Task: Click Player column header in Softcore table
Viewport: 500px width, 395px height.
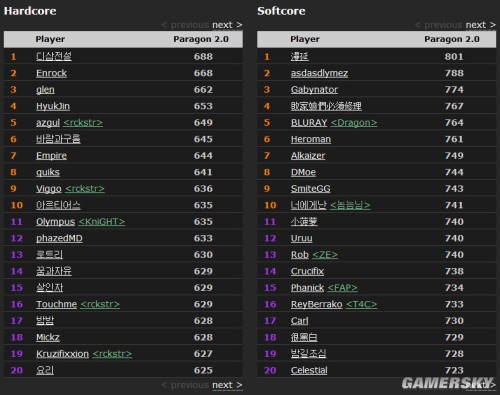Action: [x=305, y=39]
